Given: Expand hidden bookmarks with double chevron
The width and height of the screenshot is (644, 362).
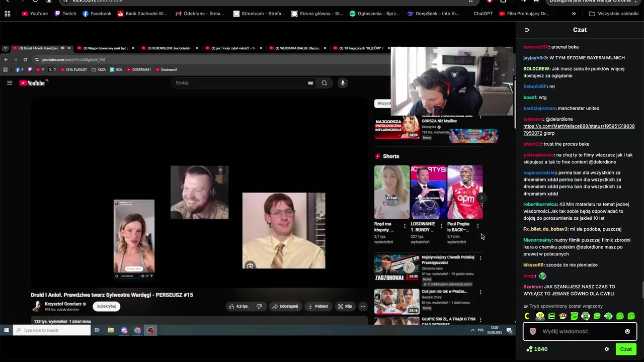Looking at the screenshot, I should pyautogui.click(x=574, y=14).
